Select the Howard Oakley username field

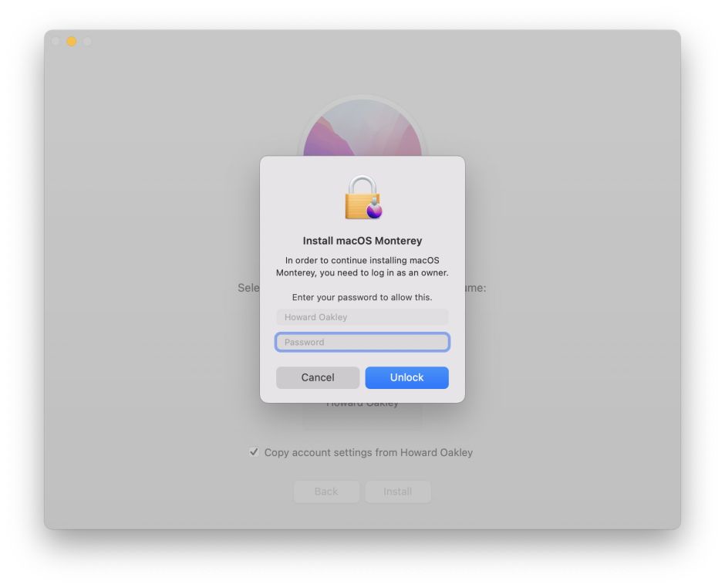click(x=362, y=317)
